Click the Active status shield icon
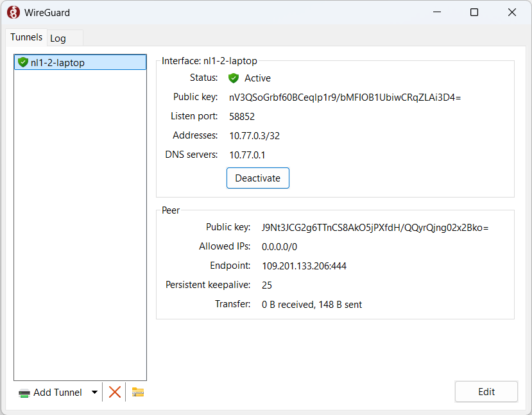Screen dimensions: 532x415 [x=234, y=78]
